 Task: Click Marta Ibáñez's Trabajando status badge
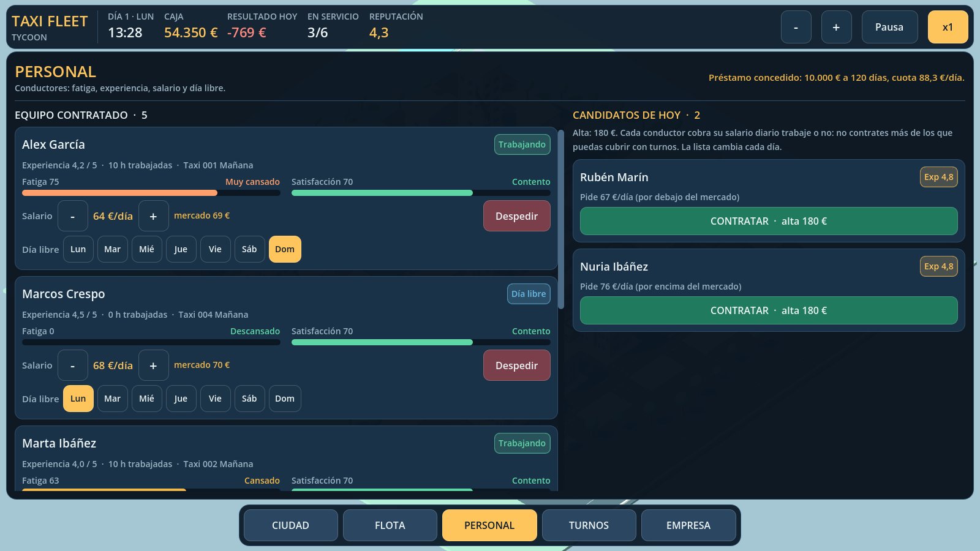[x=522, y=443]
